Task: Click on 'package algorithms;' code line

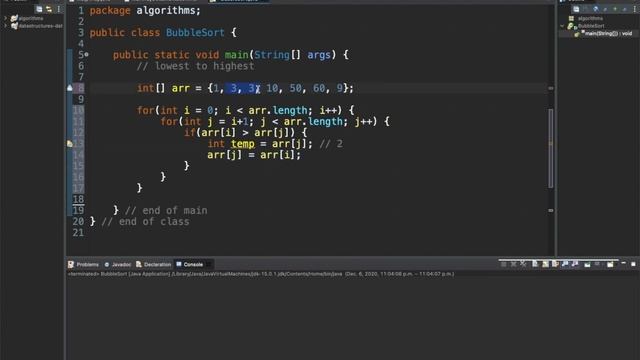Action: (145, 11)
